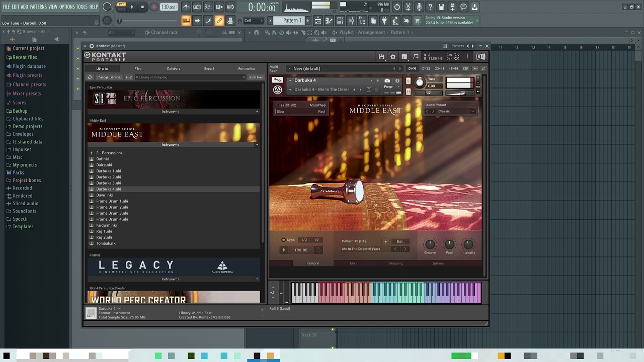Open the plugin picker plug icon
This screenshot has width=644, height=362.
click(384, 21)
